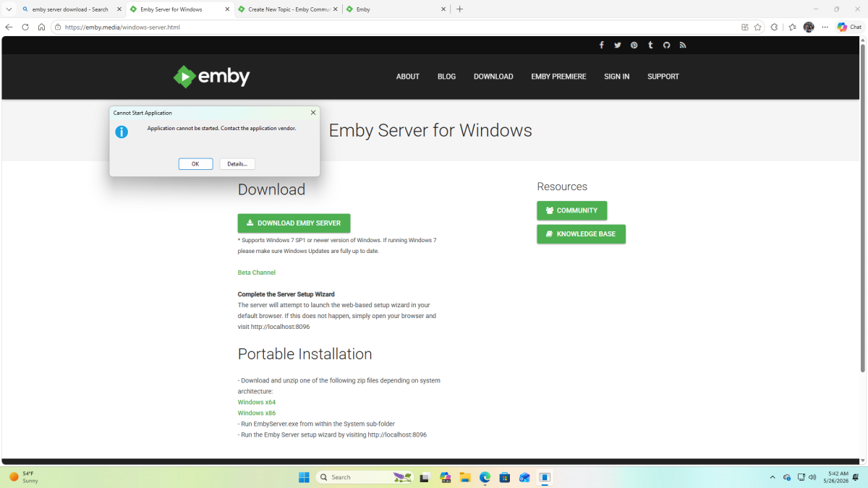This screenshot has height=488, width=868.
Task: Click the address bar URL field
Action: click(x=398, y=27)
